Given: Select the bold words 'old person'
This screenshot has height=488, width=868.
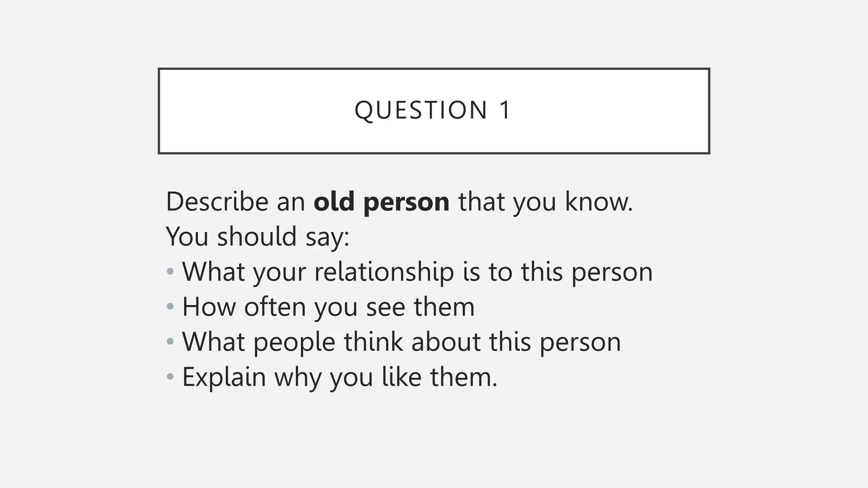Looking at the screenshot, I should click(381, 202).
